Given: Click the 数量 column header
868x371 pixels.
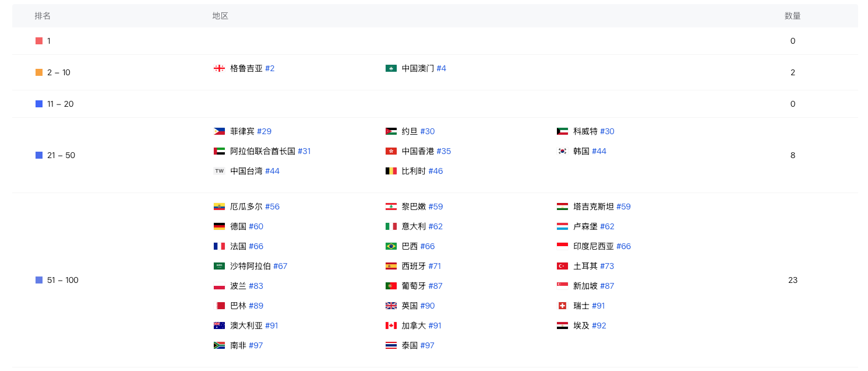Looking at the screenshot, I should tap(793, 16).
